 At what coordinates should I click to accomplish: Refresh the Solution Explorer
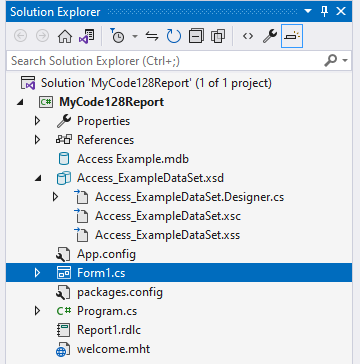click(x=174, y=36)
